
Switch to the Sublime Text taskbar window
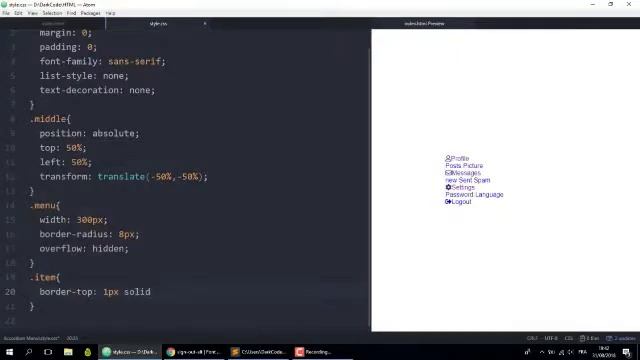tap(258, 352)
